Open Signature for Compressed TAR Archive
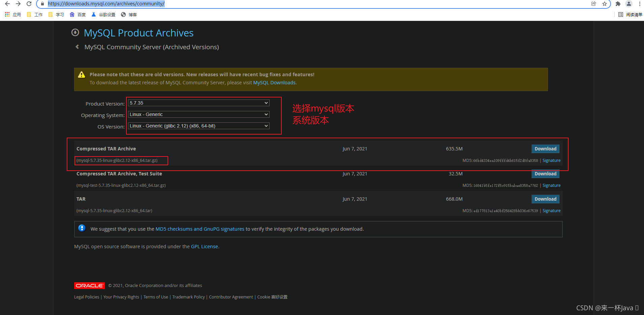644x315 pixels. coord(551,161)
